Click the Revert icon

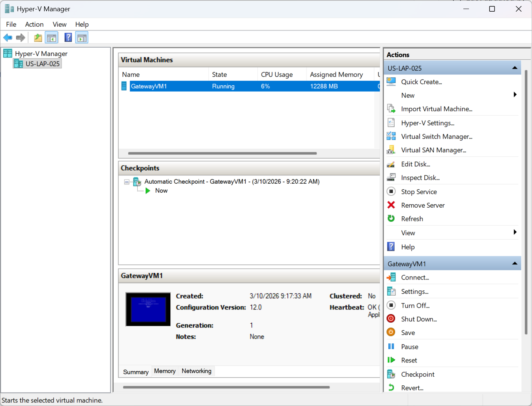391,388
